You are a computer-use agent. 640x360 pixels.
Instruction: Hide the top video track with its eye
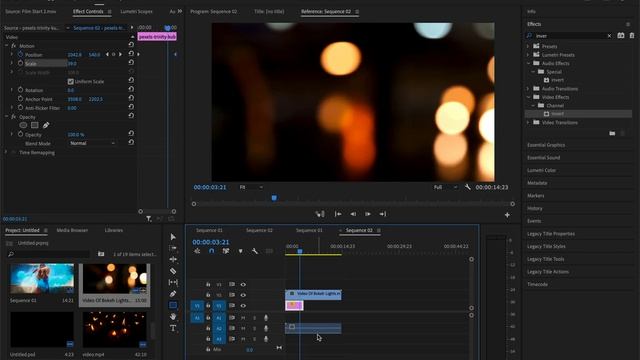[243, 284]
